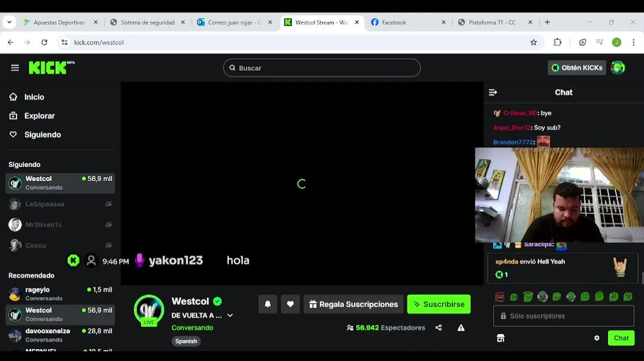This screenshot has height=361, width=644.
Task: Open the offline MrStivenTc channel
Action: click(x=60, y=225)
